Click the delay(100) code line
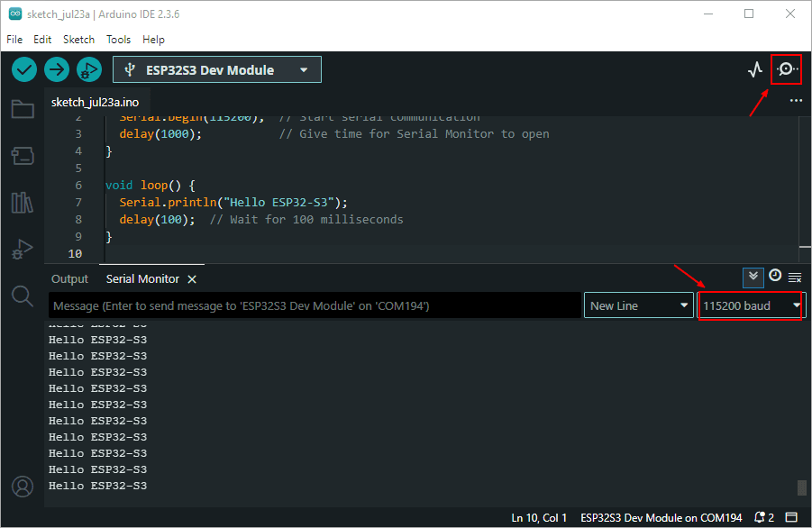The image size is (812, 528). coord(158,220)
